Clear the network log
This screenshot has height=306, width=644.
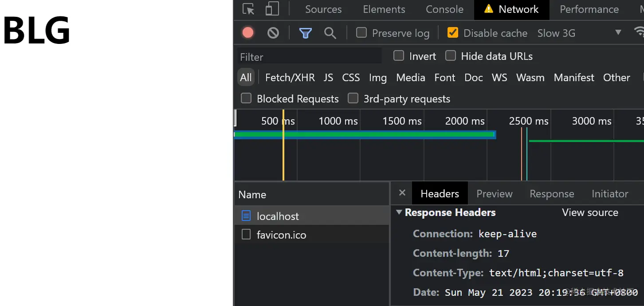[x=273, y=33]
